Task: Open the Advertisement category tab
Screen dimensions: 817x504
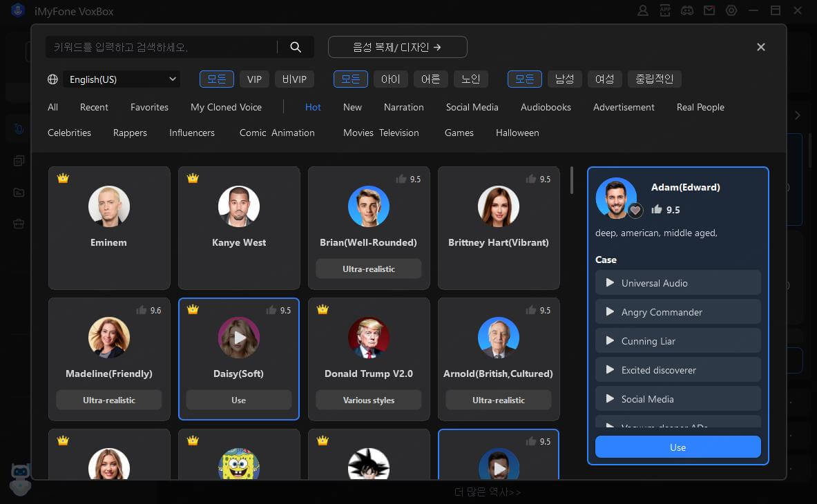Action: [624, 107]
